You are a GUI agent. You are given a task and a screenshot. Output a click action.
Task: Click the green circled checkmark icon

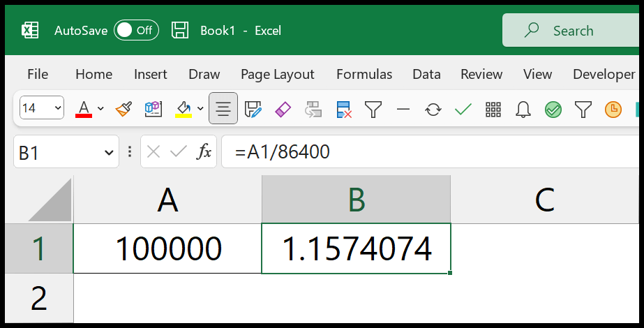[553, 110]
